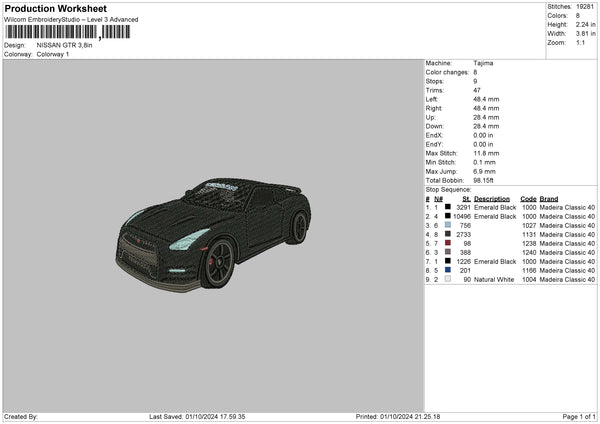600x424 pixels.
Task: Click the stitch count '10496'
Action: (x=462, y=217)
